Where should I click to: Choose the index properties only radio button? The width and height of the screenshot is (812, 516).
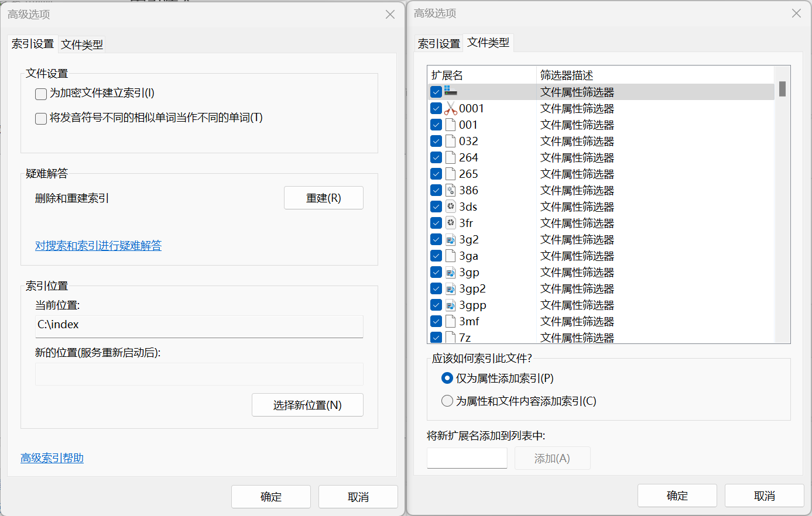(x=447, y=379)
